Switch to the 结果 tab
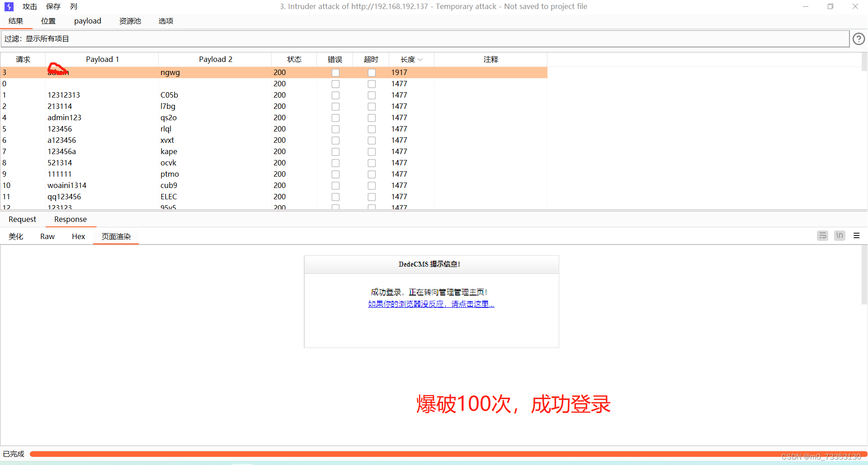868x465 pixels. tap(16, 21)
